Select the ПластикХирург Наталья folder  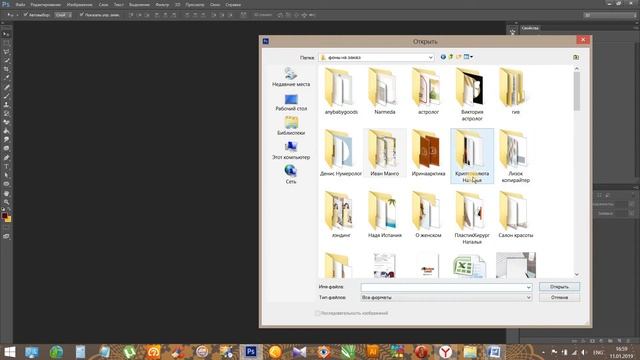click(472, 218)
